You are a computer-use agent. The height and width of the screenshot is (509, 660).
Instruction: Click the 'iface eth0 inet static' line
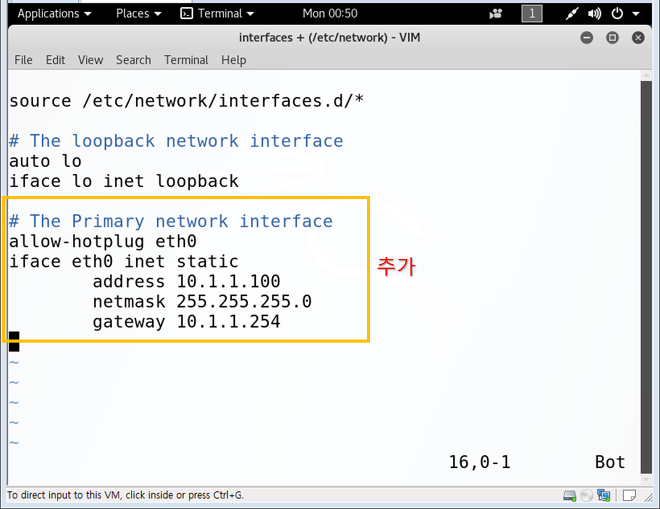click(124, 261)
